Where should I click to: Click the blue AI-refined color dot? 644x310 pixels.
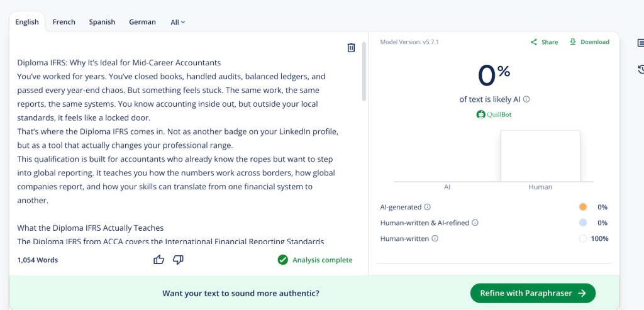pos(582,223)
